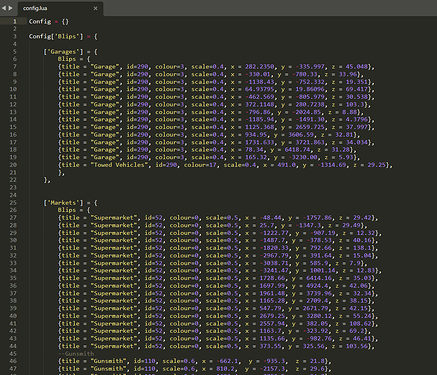Click the first "Supermarket" title on line 27
Image resolution: width=437 pixels, height=375 pixels.
pos(114,218)
